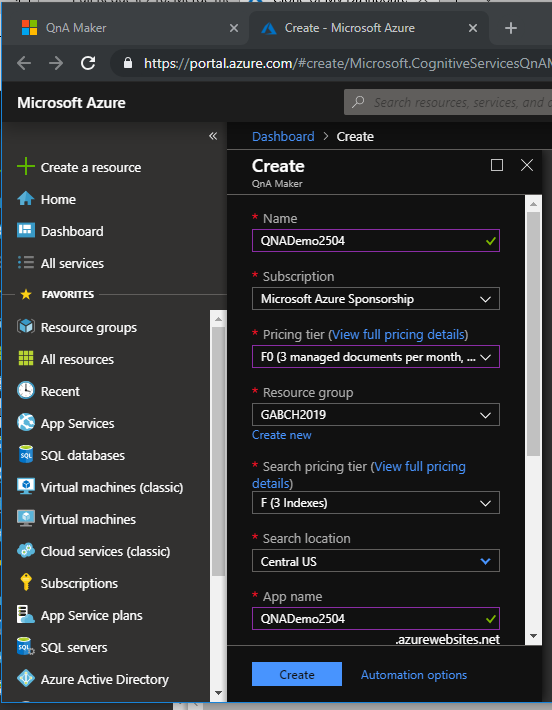The height and width of the screenshot is (710, 552).
Task: Collapse the sidebar with double-chevron icon
Action: [213, 136]
